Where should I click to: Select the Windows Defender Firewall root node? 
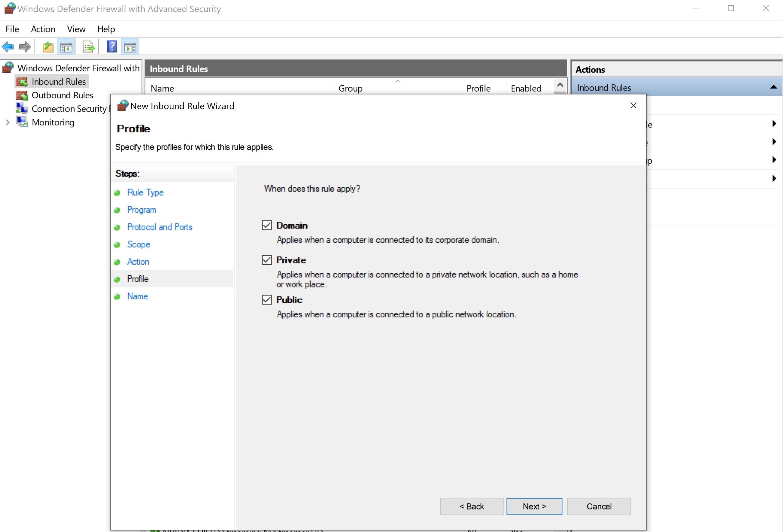[x=78, y=68]
